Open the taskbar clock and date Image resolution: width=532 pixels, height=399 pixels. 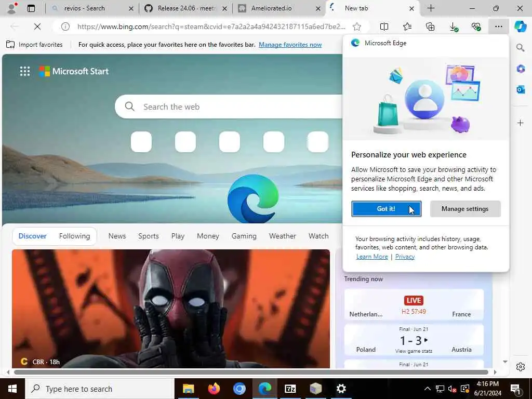tap(488, 389)
